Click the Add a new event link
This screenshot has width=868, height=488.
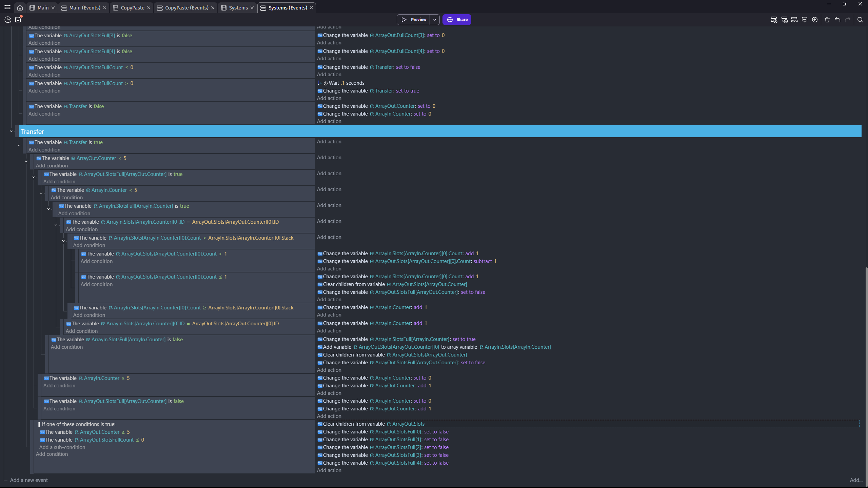click(29, 480)
